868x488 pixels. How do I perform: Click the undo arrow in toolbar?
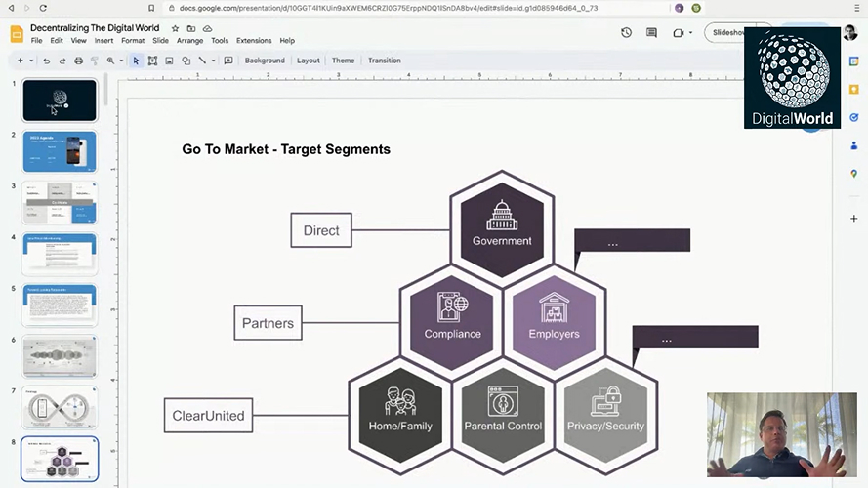pyautogui.click(x=46, y=61)
